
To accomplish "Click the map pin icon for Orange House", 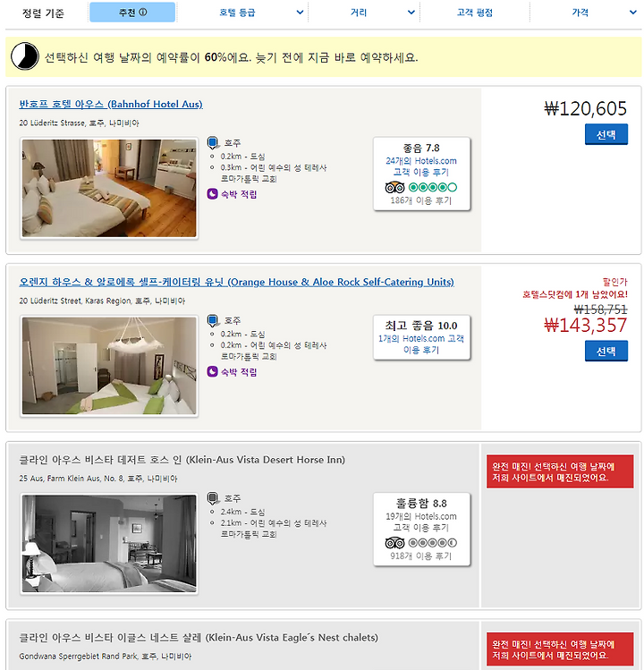I will coord(212,320).
